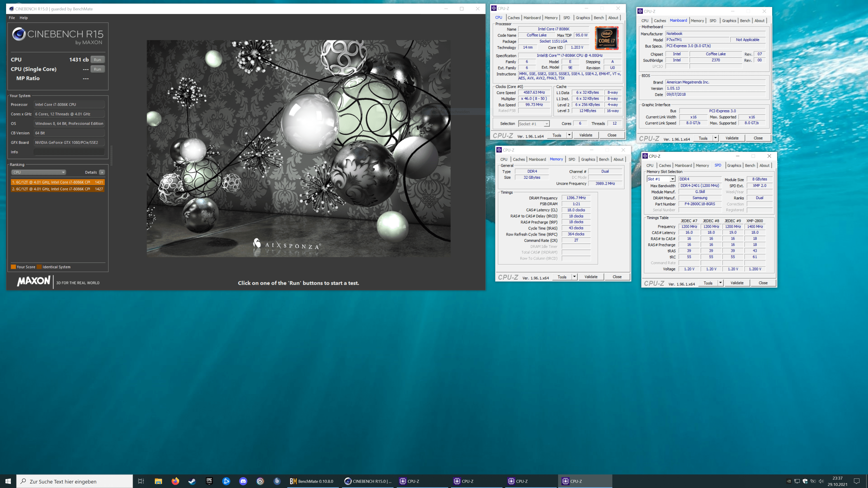Switch to CINEBENCH R15.0 taskbar item
868x488 pixels.
368,481
